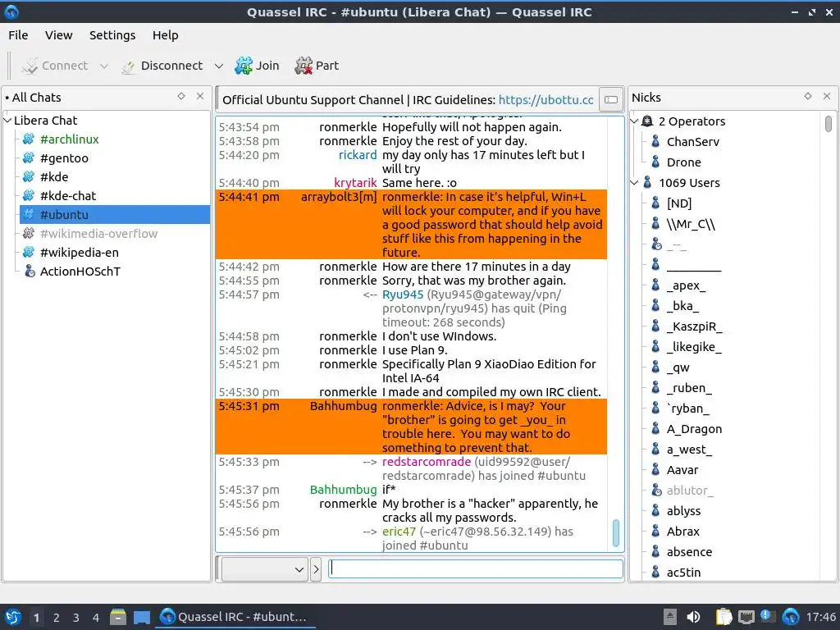Image resolution: width=840 pixels, height=630 pixels.
Task: Open the ActionHOSchT query
Action: (80, 271)
